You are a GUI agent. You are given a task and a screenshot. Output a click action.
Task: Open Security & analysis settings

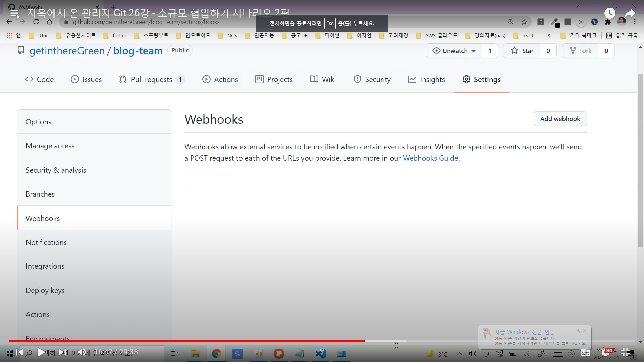[95, 170]
